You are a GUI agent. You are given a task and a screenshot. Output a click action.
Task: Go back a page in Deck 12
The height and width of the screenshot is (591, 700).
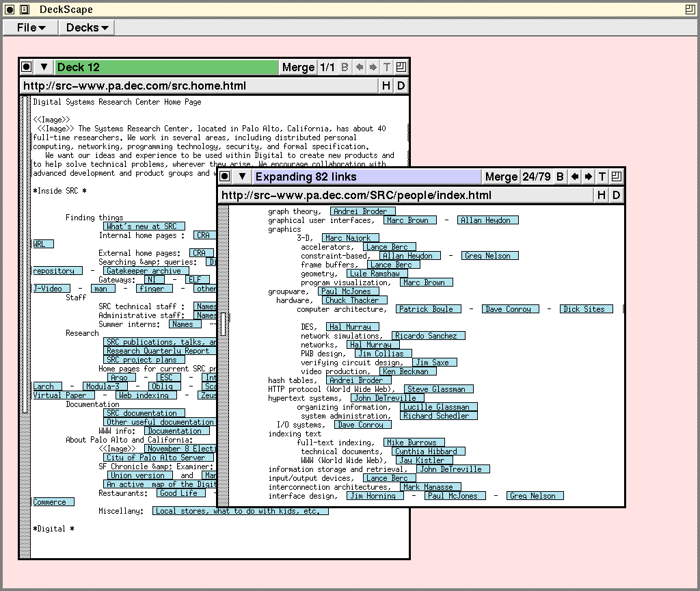[359, 68]
